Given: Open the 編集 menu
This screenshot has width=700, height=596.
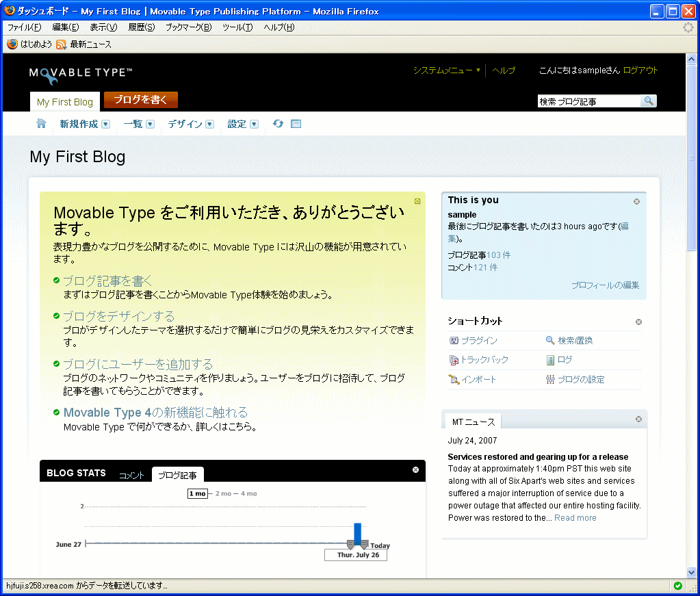Looking at the screenshot, I should click(x=65, y=27).
